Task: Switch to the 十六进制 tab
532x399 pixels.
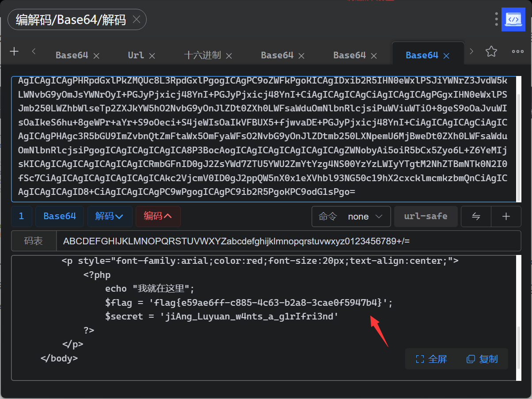Action: click(x=202, y=55)
